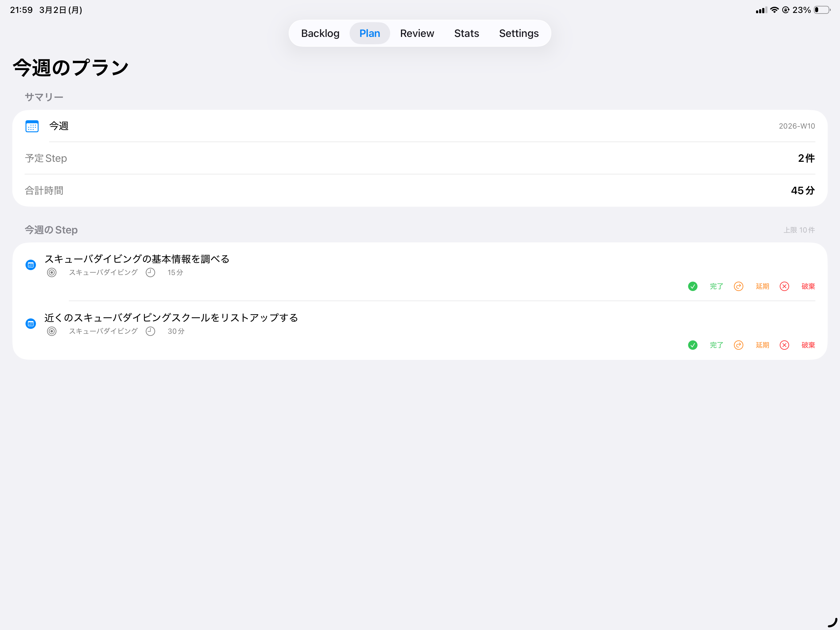Viewport: 840px width, 630px height.
Task: Tap orange postpone icon for 基本情報を調べる step
Action: 739,286
